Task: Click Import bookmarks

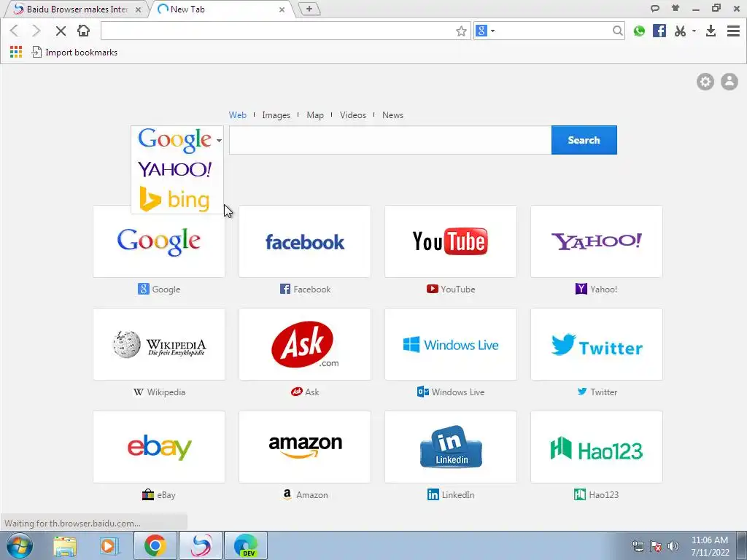Action: [74, 52]
